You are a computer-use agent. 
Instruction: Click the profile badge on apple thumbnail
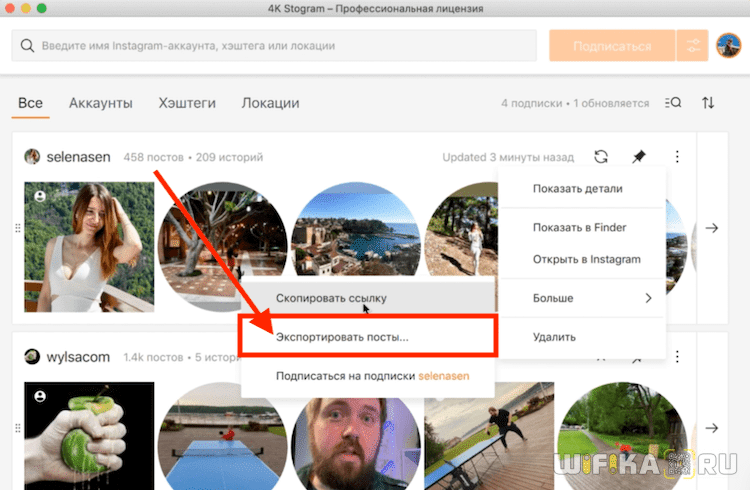point(40,396)
